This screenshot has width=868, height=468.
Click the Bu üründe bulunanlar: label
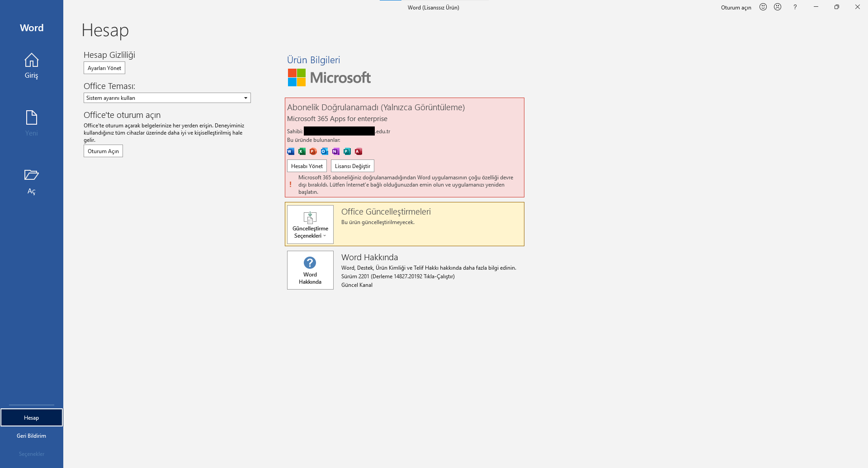(314, 140)
